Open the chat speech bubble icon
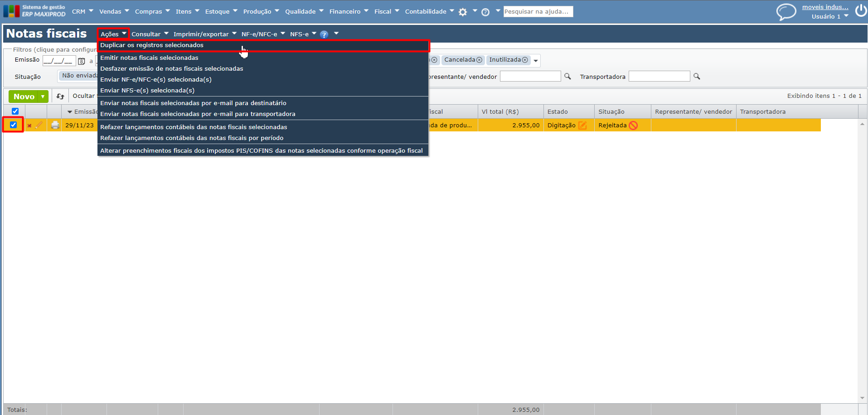This screenshot has width=868, height=415. point(786,12)
